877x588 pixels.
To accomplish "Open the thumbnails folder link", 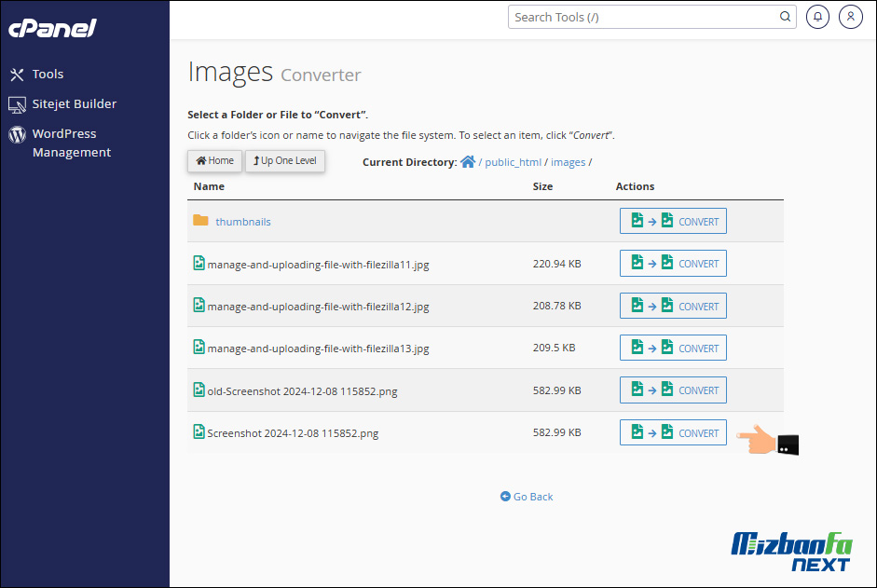I will click(x=243, y=222).
